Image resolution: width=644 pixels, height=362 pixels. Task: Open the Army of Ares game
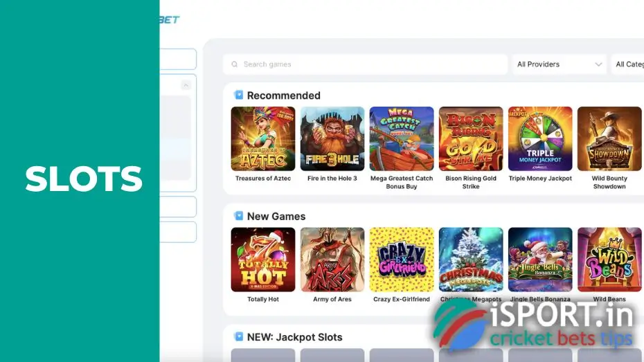point(332,260)
